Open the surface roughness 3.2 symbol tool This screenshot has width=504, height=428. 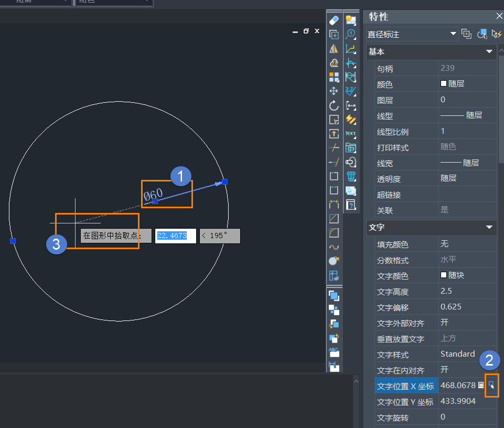(x=351, y=91)
